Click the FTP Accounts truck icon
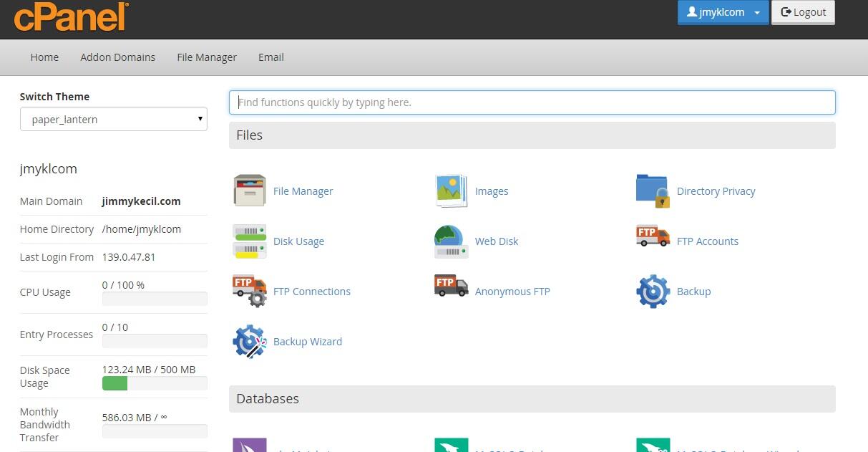 pos(653,236)
